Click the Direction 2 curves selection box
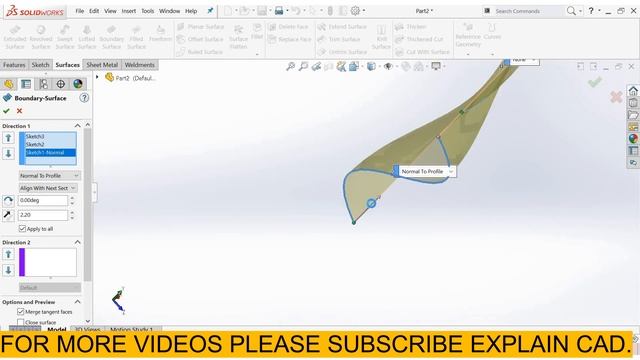This screenshot has height=360, width=640. 48,262
